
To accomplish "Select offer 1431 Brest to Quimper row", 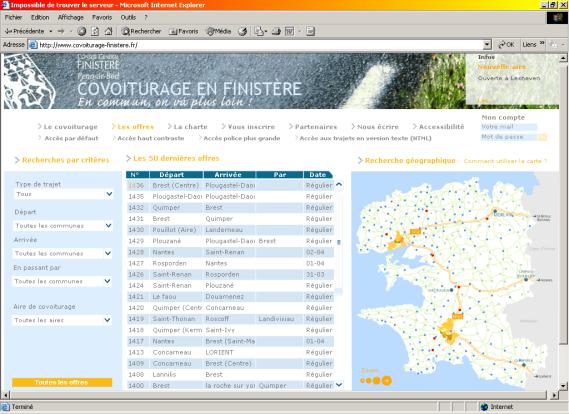I will (230, 219).
